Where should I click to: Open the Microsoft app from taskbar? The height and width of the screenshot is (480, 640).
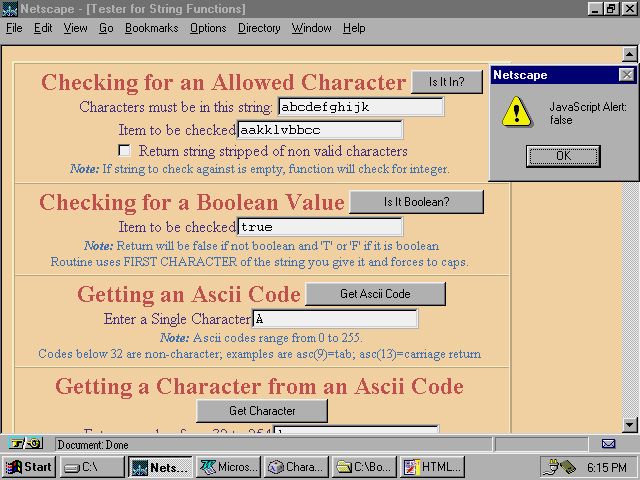pos(226,466)
